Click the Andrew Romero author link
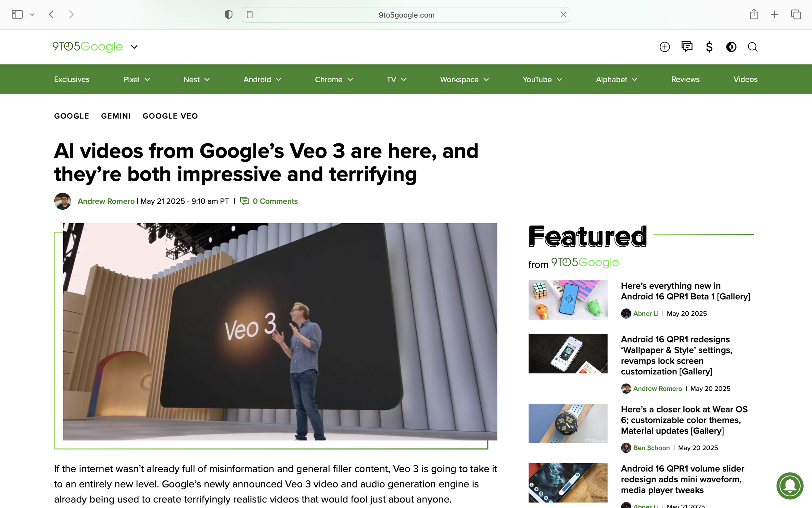 [106, 201]
